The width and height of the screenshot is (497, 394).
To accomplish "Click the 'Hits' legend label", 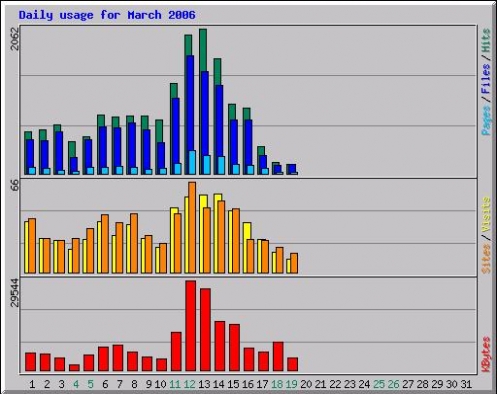I will (x=486, y=41).
